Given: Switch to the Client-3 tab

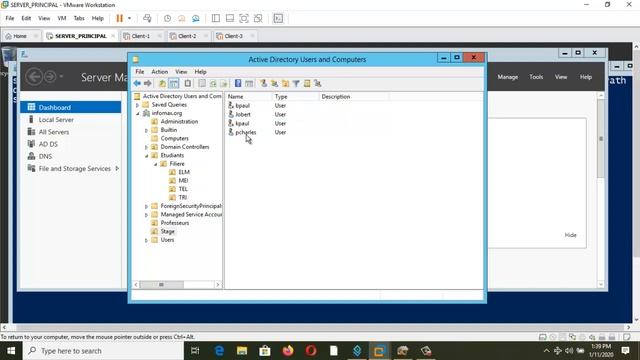Looking at the screenshot, I should pyautogui.click(x=233, y=36).
